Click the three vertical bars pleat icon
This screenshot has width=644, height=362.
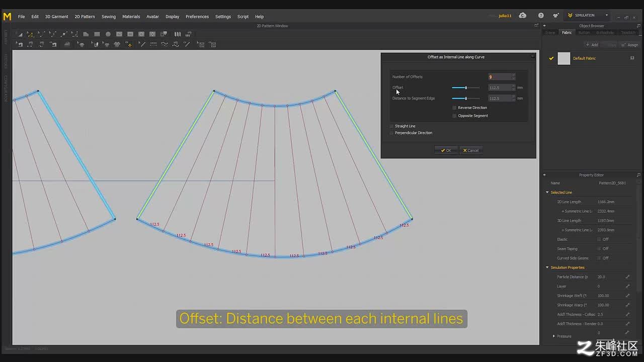pyautogui.click(x=177, y=34)
